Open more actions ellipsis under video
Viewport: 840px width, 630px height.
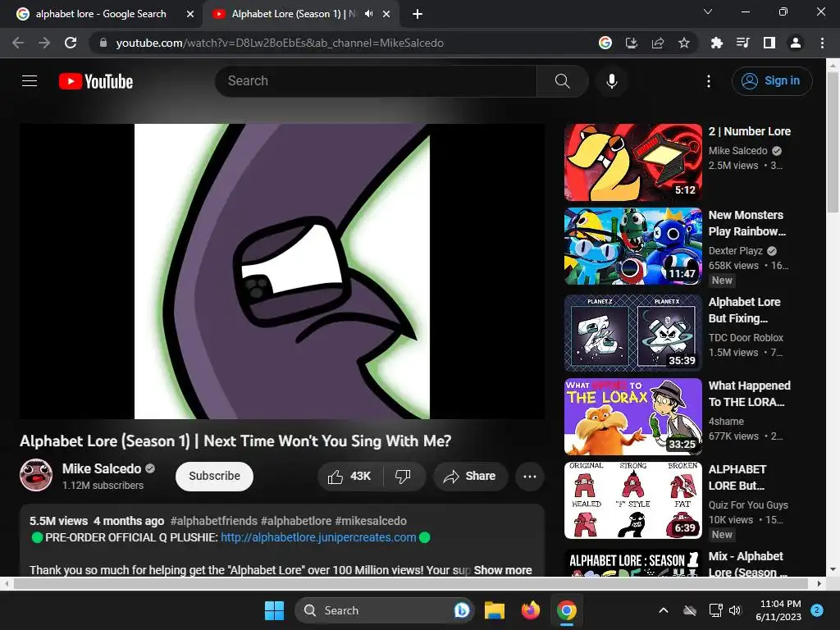(530, 477)
